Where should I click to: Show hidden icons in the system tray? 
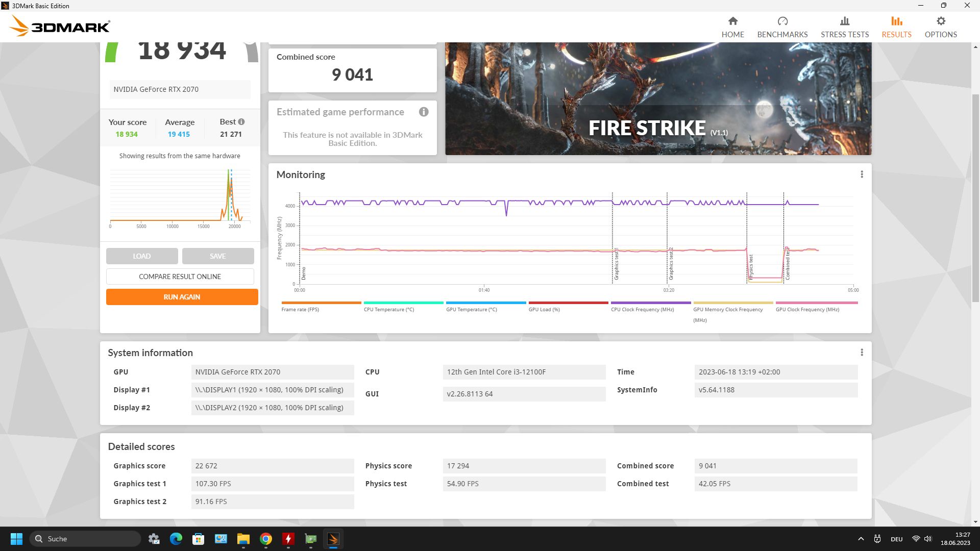coord(861,539)
